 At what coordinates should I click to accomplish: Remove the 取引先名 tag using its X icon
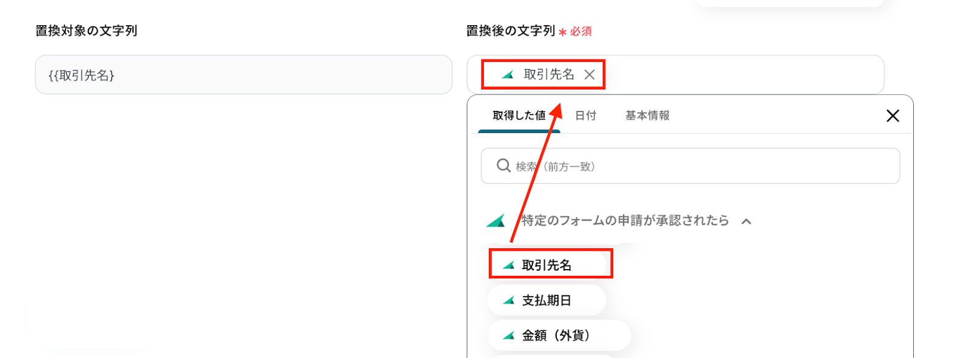point(589,75)
